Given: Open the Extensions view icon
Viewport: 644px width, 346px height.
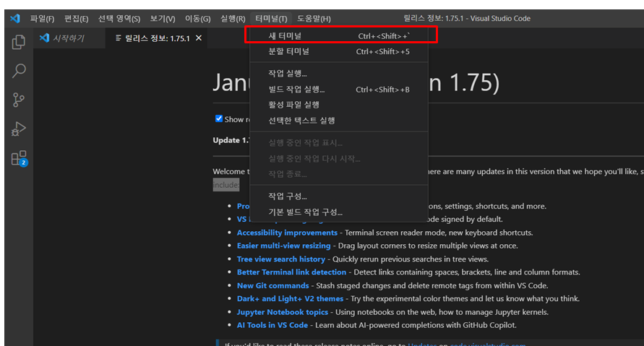Looking at the screenshot, I should point(19,158).
